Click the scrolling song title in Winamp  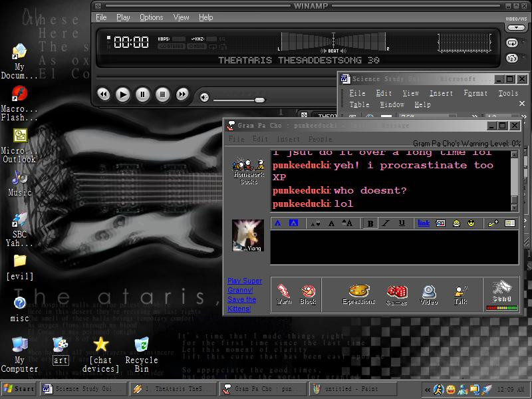pos(299,61)
